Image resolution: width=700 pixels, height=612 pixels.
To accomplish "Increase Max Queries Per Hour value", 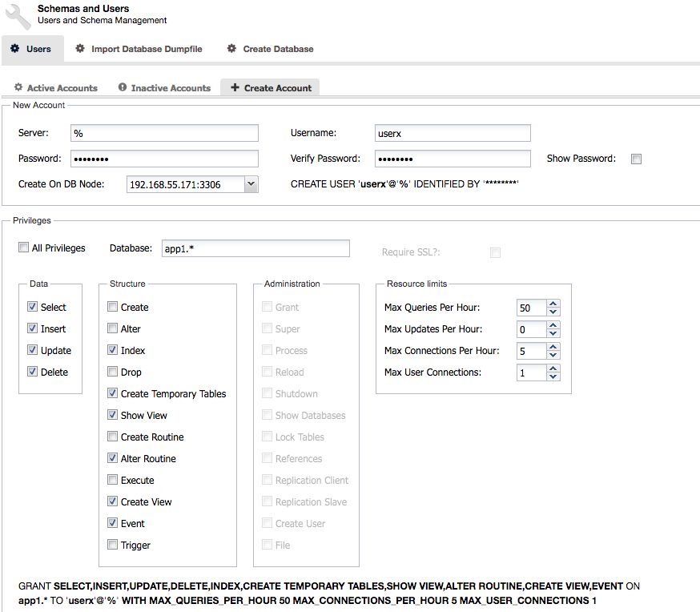I will 553,304.
